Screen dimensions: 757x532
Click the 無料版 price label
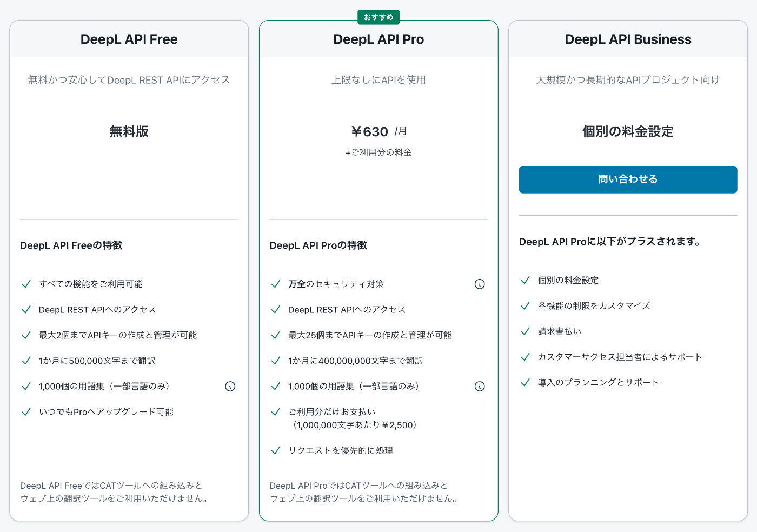coord(129,131)
